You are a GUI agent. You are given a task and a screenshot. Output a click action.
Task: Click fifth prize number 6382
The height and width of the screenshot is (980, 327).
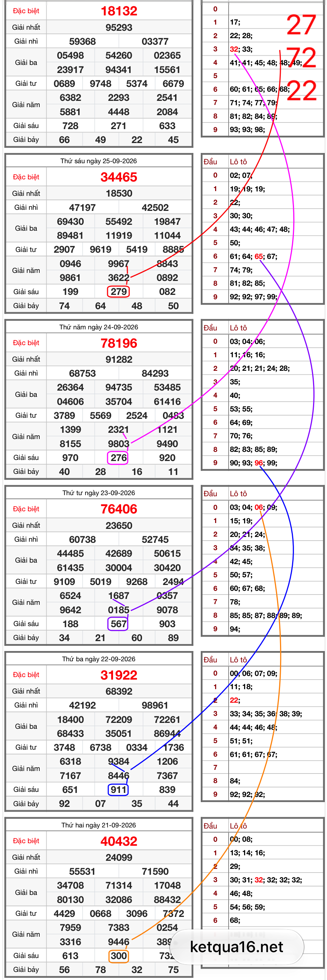[x=70, y=98]
